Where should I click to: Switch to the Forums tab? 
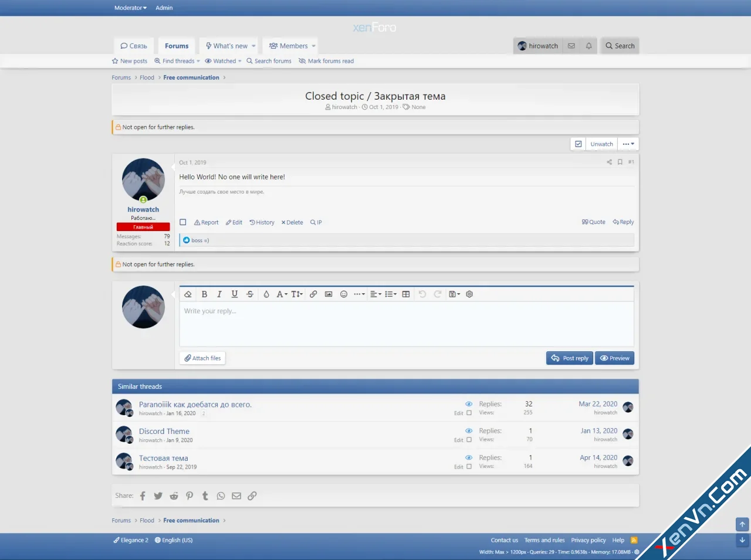click(x=177, y=46)
